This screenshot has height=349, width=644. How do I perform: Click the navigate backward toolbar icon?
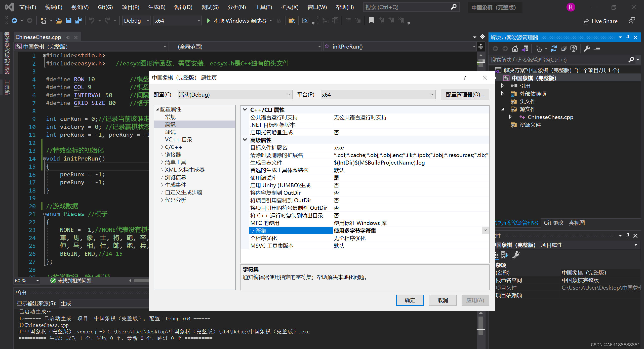[14, 21]
